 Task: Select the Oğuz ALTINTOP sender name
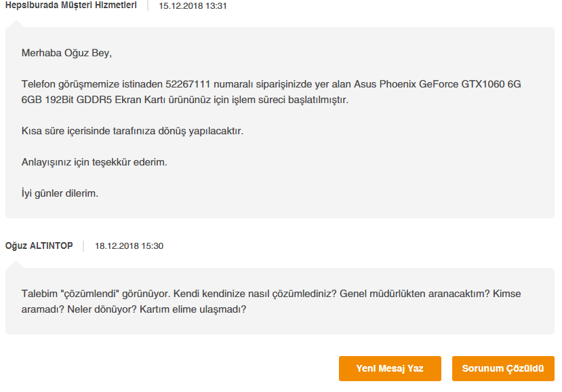[39, 246]
